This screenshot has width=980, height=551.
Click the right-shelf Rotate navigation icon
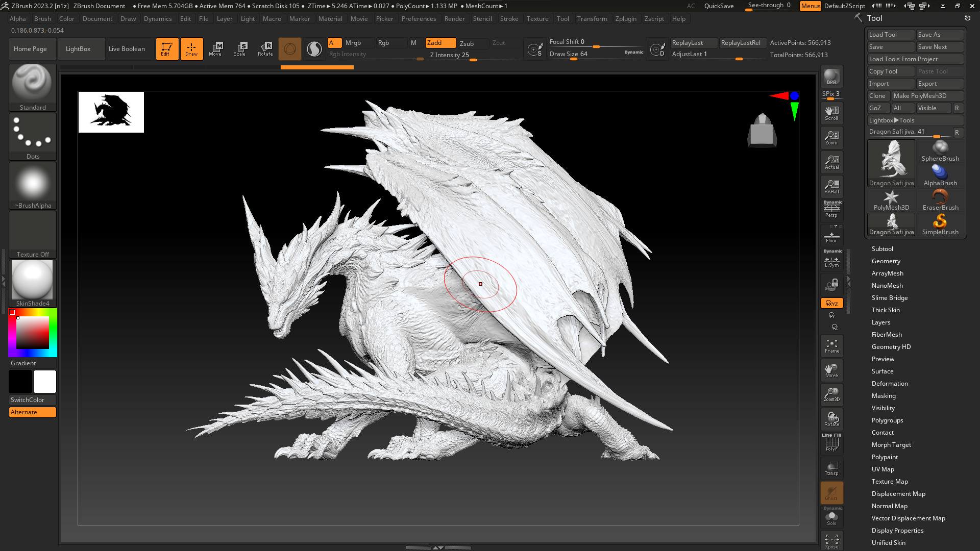tap(831, 419)
